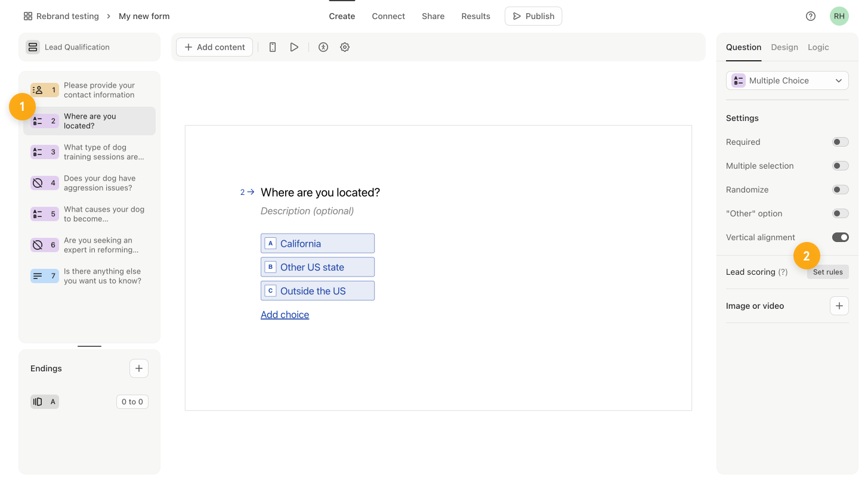This screenshot has height=484, width=868.
Task: Click yes/no icon for question 4
Action: [45, 183]
